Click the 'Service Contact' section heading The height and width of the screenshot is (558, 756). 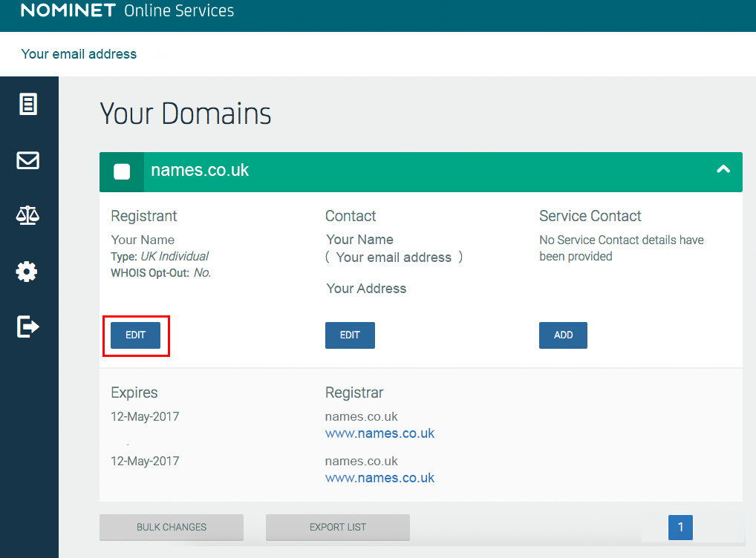click(x=590, y=216)
